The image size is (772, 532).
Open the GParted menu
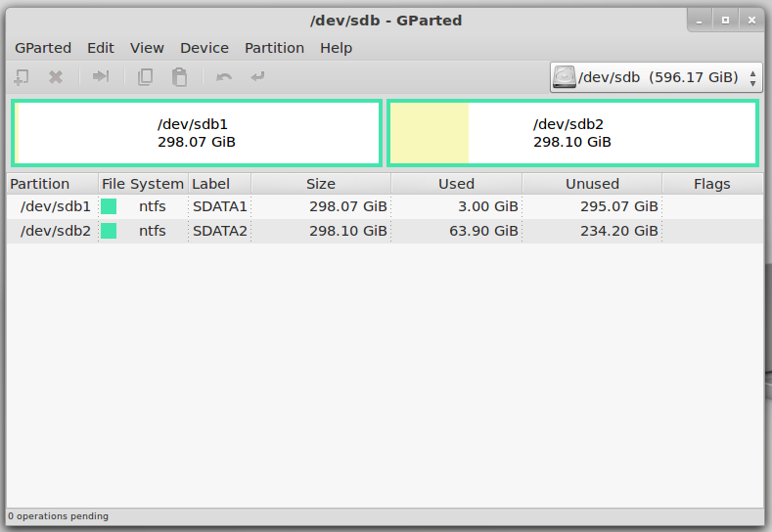click(42, 48)
